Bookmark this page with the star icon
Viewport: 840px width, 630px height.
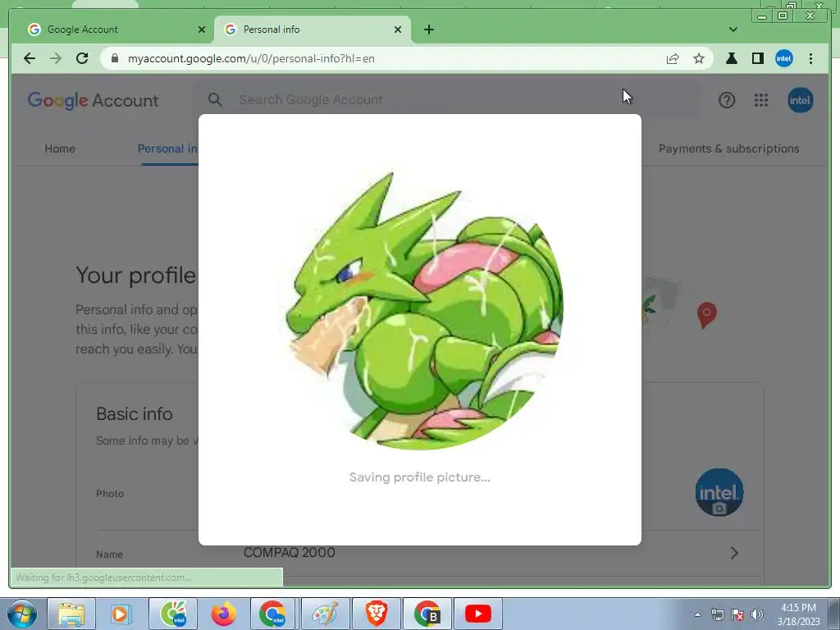699,58
